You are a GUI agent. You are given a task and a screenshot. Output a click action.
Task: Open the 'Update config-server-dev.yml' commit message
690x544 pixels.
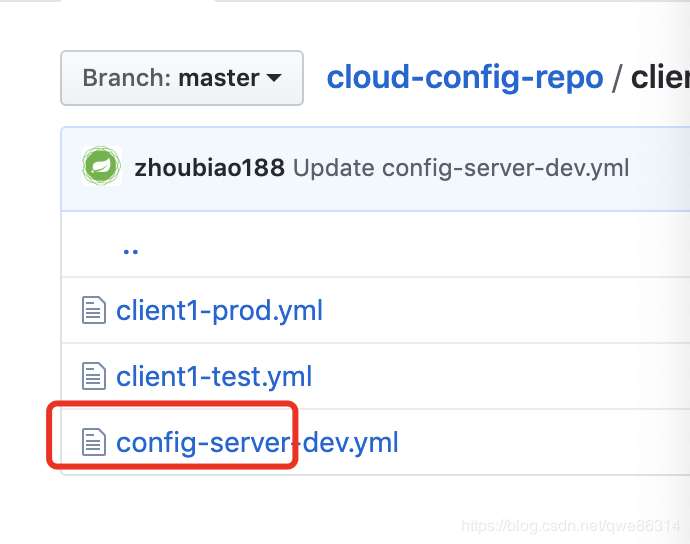tap(461, 167)
